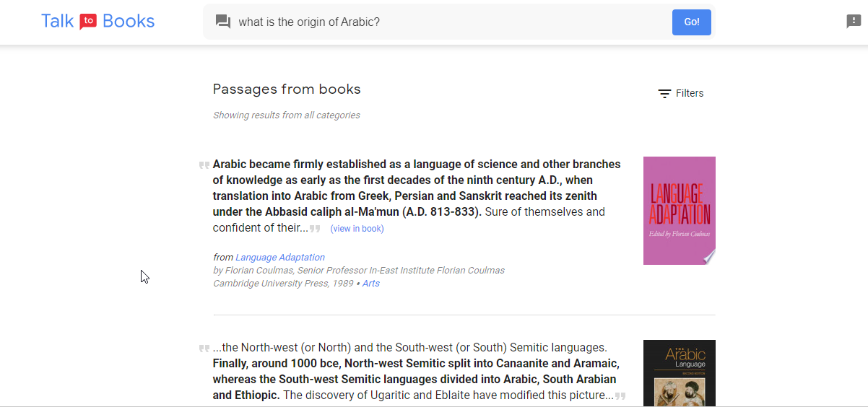Select the Arts category link
The image size is (868, 407).
click(x=370, y=284)
